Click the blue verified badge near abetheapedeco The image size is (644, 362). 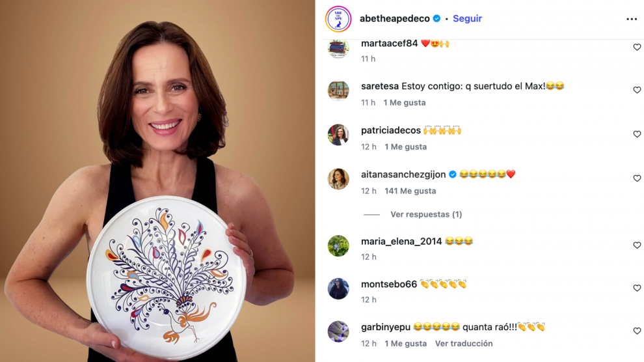tap(436, 18)
